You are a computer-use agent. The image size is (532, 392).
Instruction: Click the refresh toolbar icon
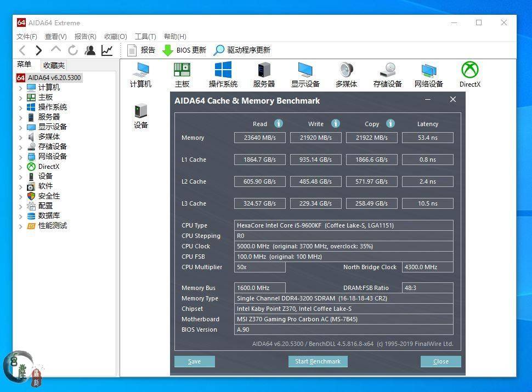pos(73,50)
